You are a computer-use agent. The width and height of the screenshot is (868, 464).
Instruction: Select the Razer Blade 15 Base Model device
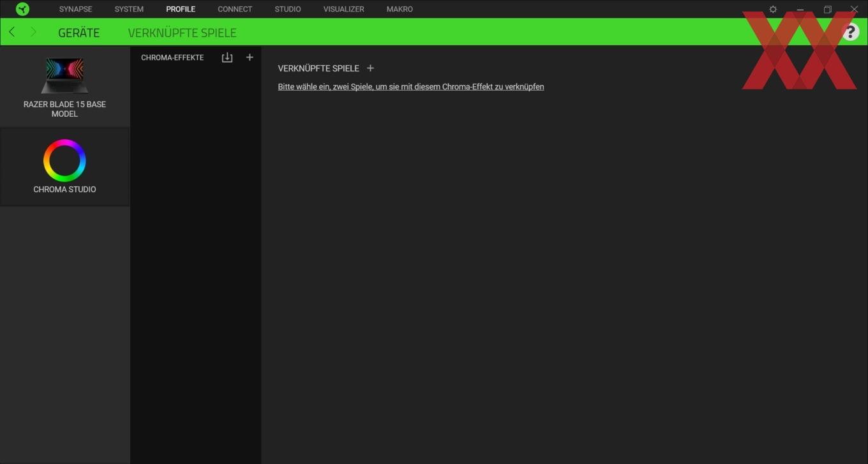click(x=64, y=86)
